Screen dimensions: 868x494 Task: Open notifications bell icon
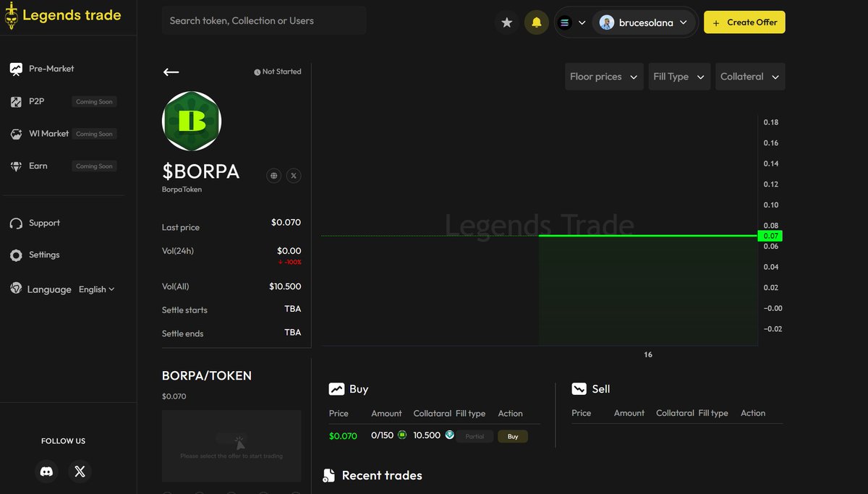[x=536, y=22]
